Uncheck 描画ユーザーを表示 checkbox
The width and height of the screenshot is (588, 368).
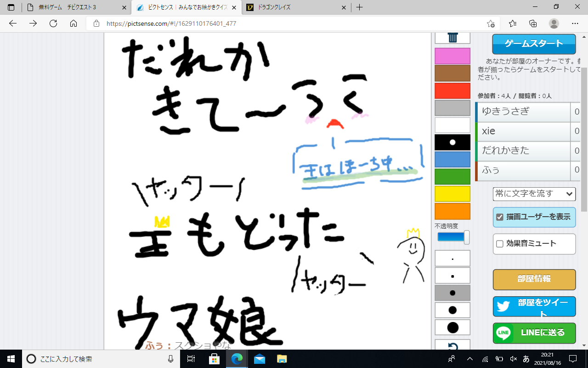(x=500, y=217)
